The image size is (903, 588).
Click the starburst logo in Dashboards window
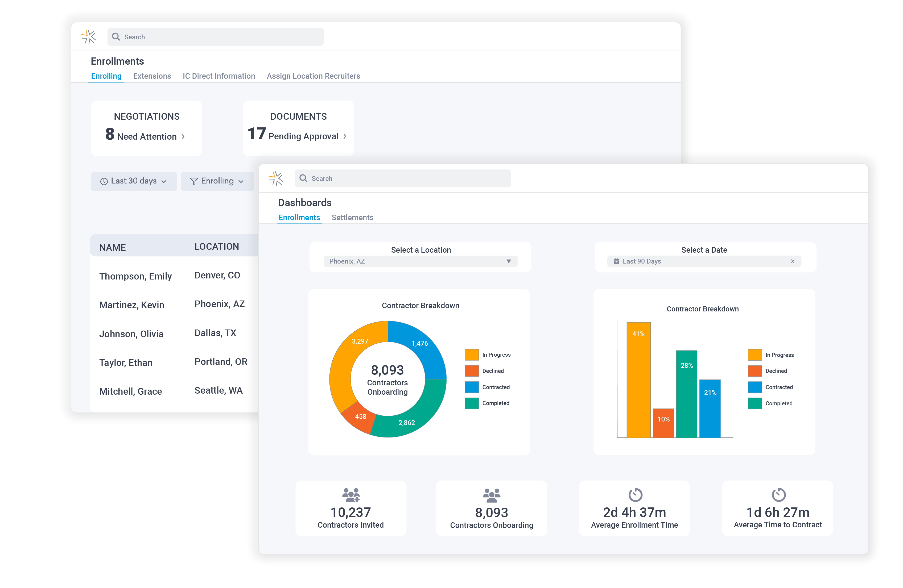pos(276,178)
